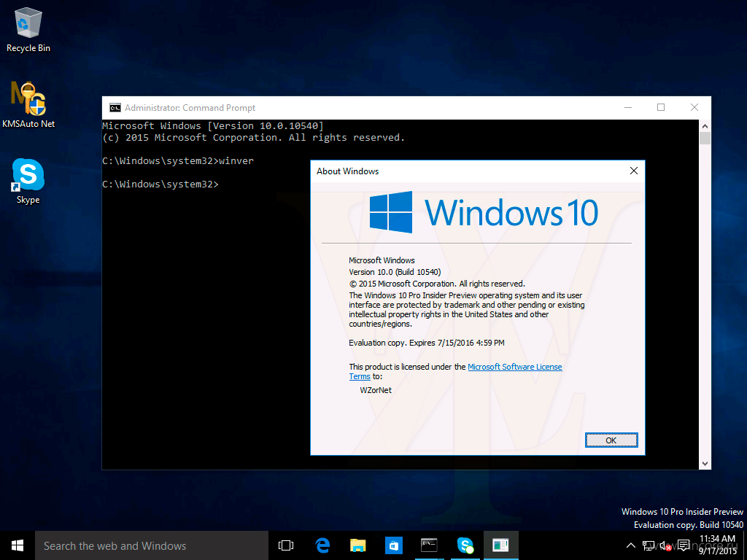
Task: Open the Command Prompt system menu icon
Action: pyautogui.click(x=115, y=108)
